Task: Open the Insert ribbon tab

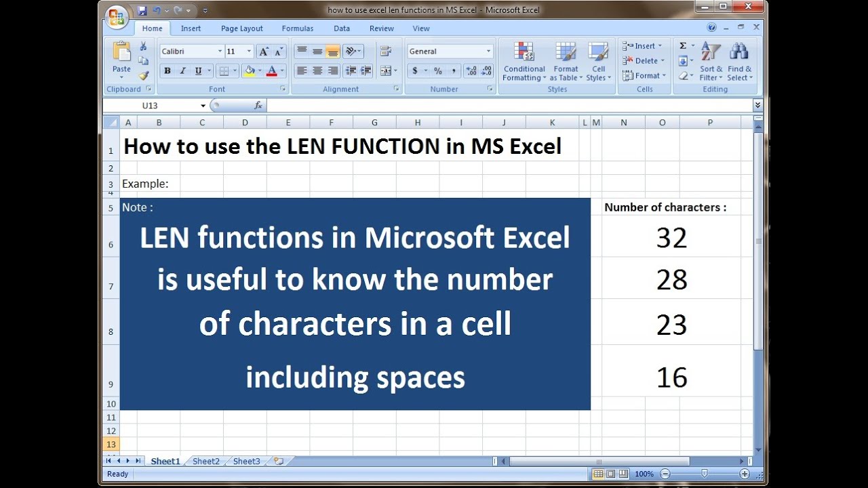Action: [x=191, y=28]
